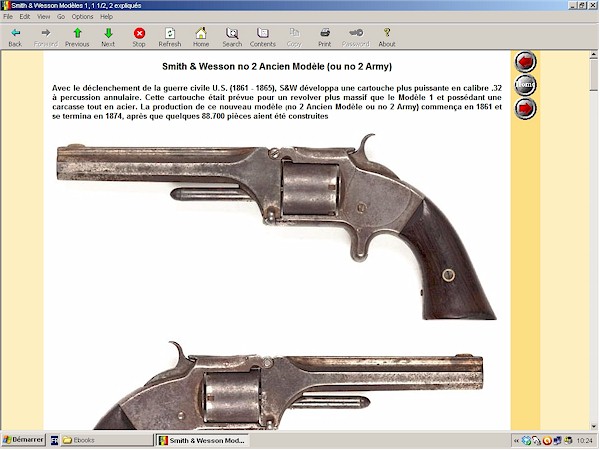Go to the Previous page using green up arrow

[x=77, y=38]
